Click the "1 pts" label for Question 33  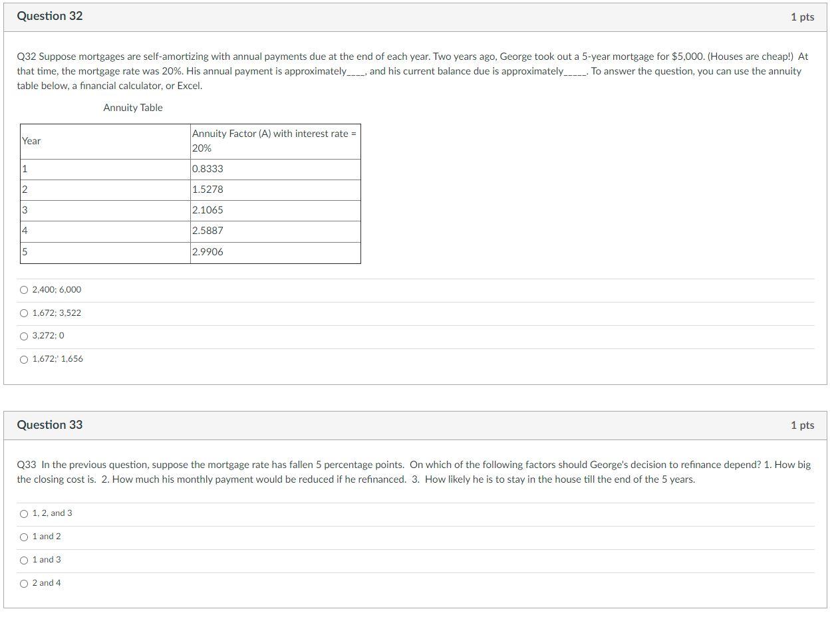(802, 424)
